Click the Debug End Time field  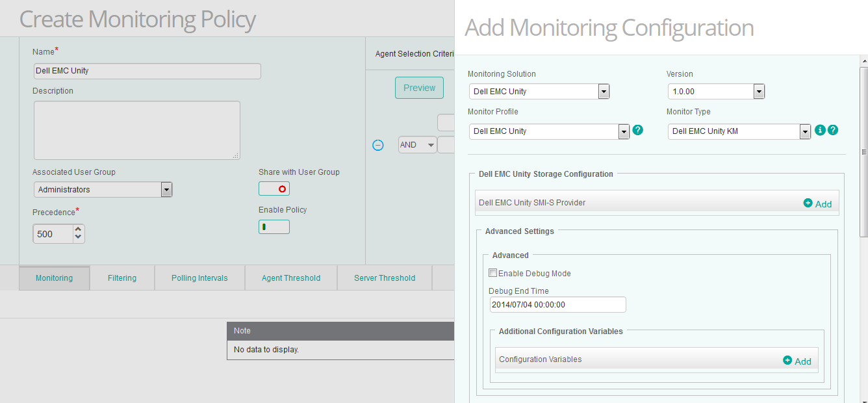pyautogui.click(x=557, y=304)
